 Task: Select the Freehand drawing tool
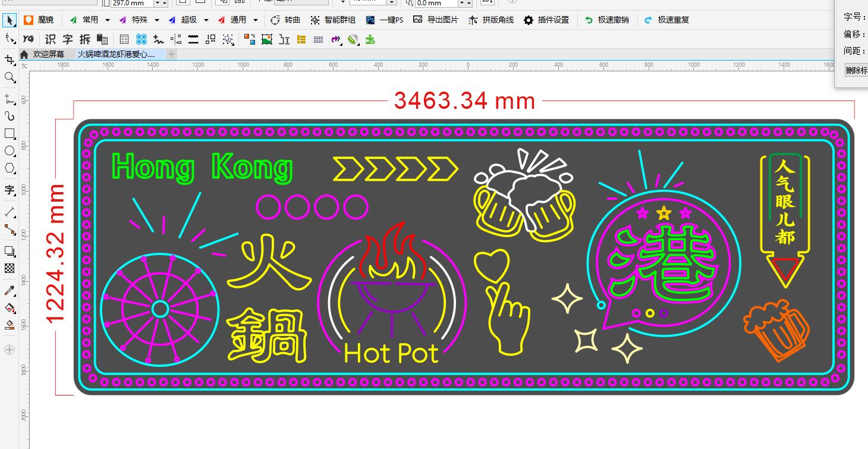(x=10, y=99)
